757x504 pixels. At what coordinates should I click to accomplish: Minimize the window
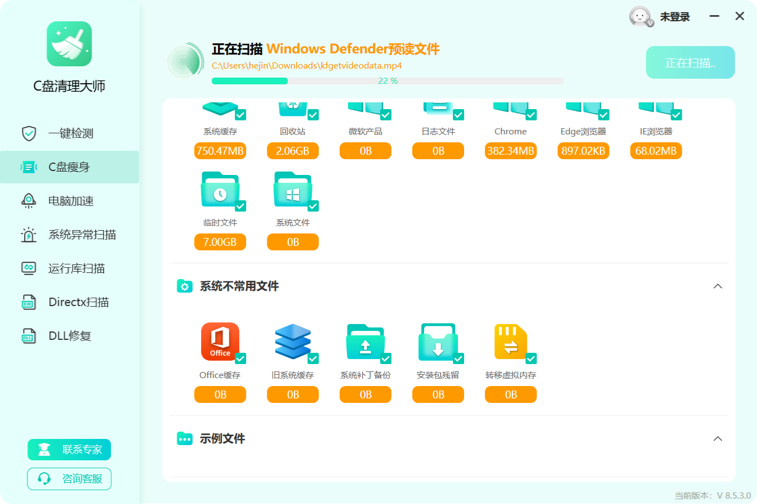tap(714, 16)
